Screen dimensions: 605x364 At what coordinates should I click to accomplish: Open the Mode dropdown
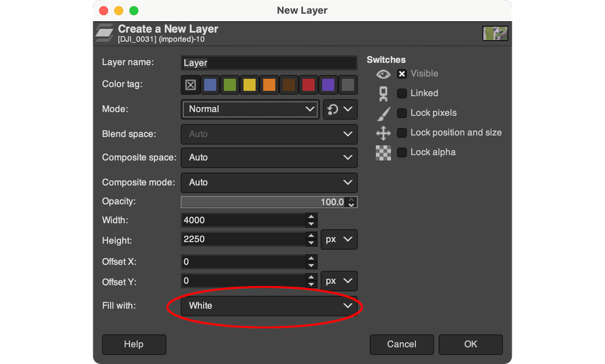pos(249,109)
